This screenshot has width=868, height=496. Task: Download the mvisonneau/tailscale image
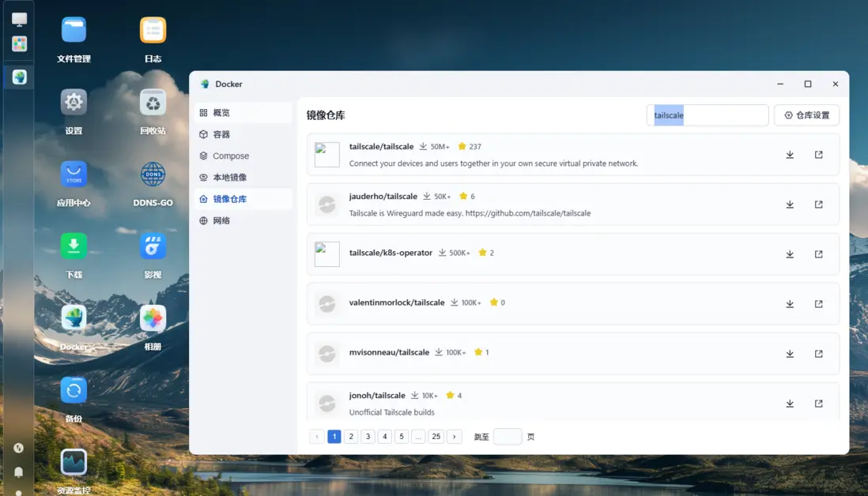[789, 354]
